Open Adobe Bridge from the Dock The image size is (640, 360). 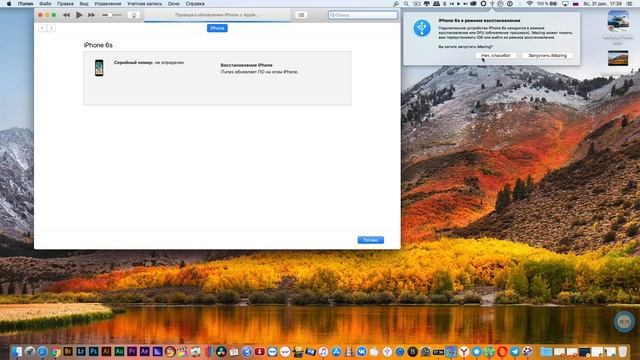pyautogui.click(x=68, y=351)
